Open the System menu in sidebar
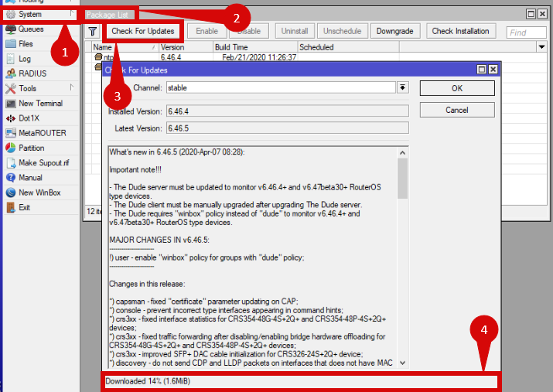This screenshot has height=392, width=553. (x=40, y=15)
